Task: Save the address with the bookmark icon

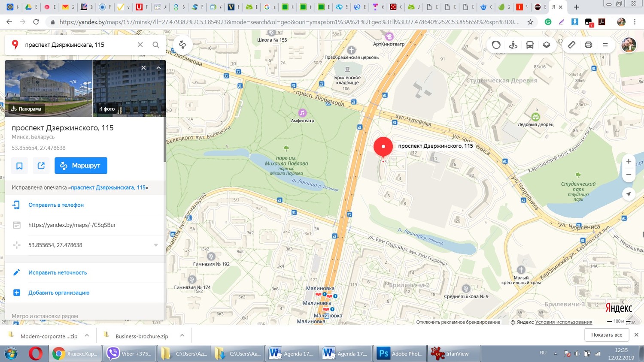Action: pos(19,166)
